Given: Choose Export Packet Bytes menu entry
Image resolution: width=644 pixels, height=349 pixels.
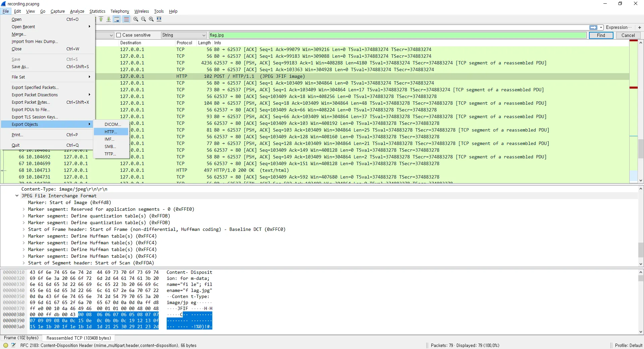Looking at the screenshot, I should [31, 102].
